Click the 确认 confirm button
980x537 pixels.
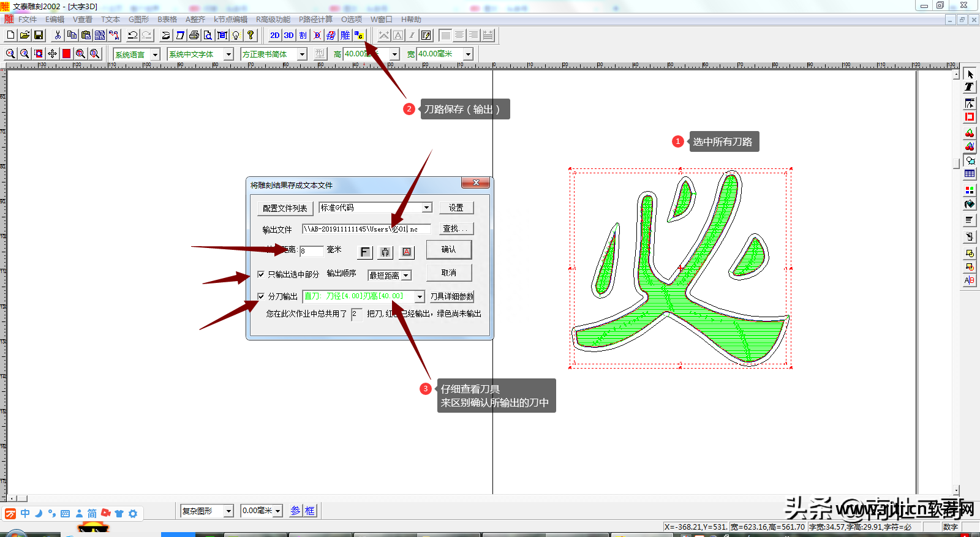449,250
